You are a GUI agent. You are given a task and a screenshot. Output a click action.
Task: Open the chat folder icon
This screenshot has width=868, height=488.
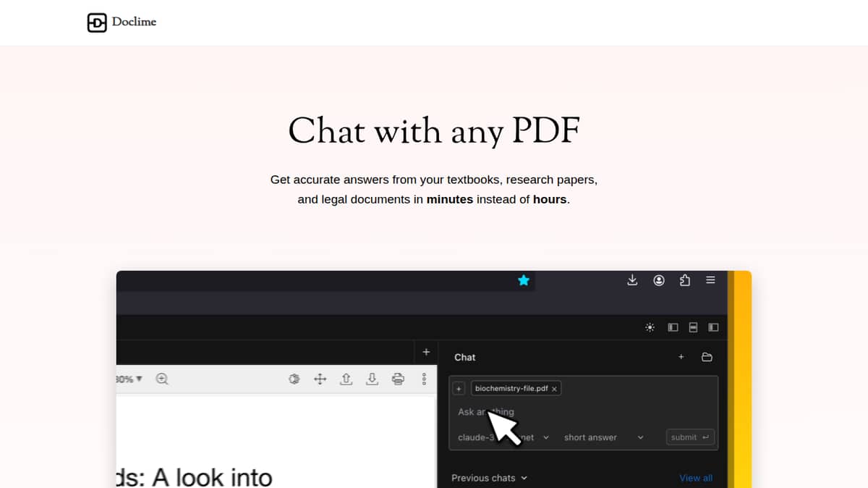pyautogui.click(x=707, y=357)
